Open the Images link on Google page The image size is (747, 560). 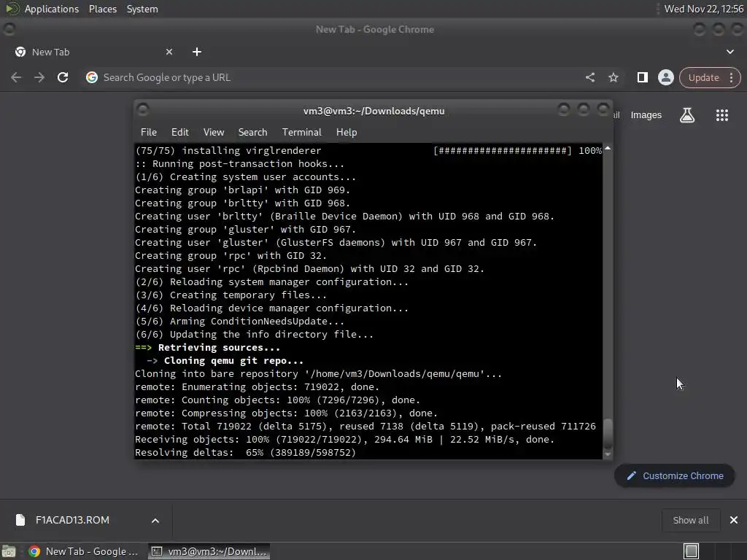[646, 115]
